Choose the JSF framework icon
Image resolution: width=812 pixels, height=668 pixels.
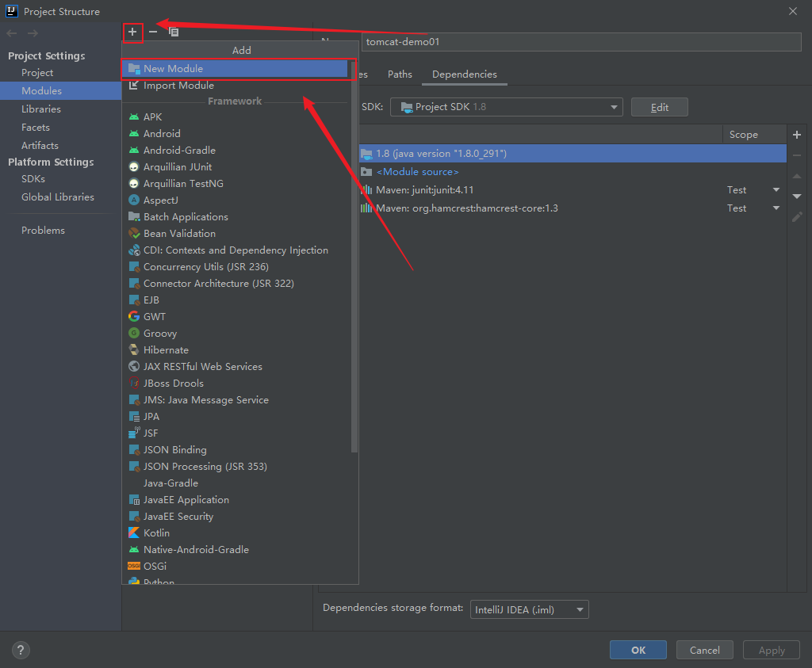[x=134, y=433]
